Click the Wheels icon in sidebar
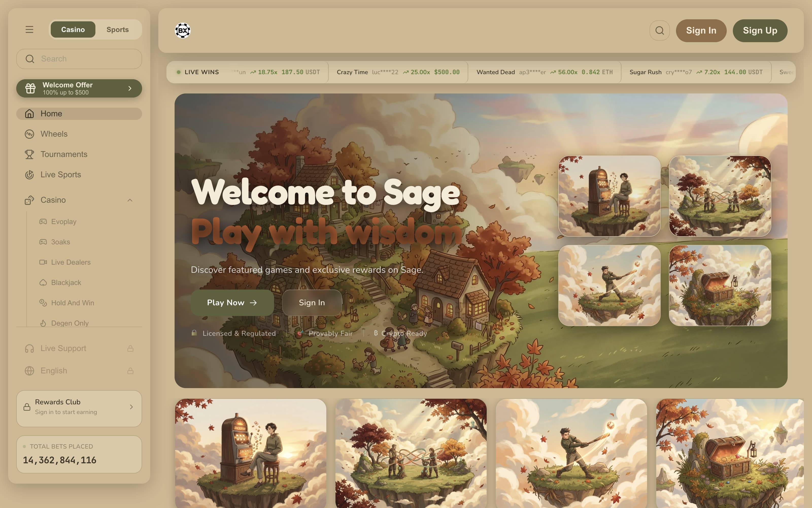The width and height of the screenshot is (812, 508). coord(29,134)
